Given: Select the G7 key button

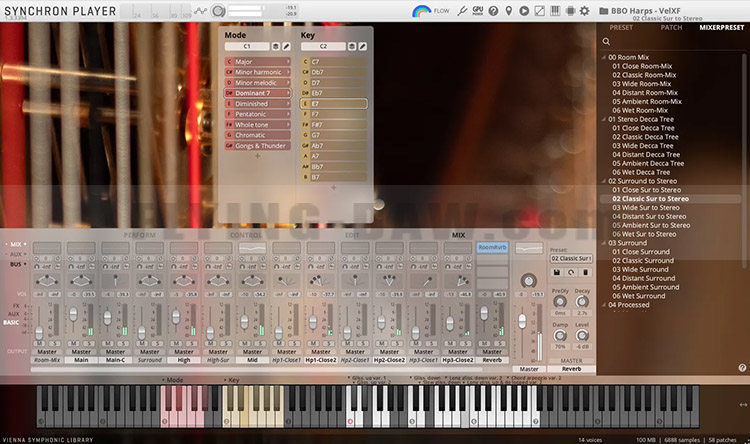Looking at the screenshot, I should [x=334, y=135].
